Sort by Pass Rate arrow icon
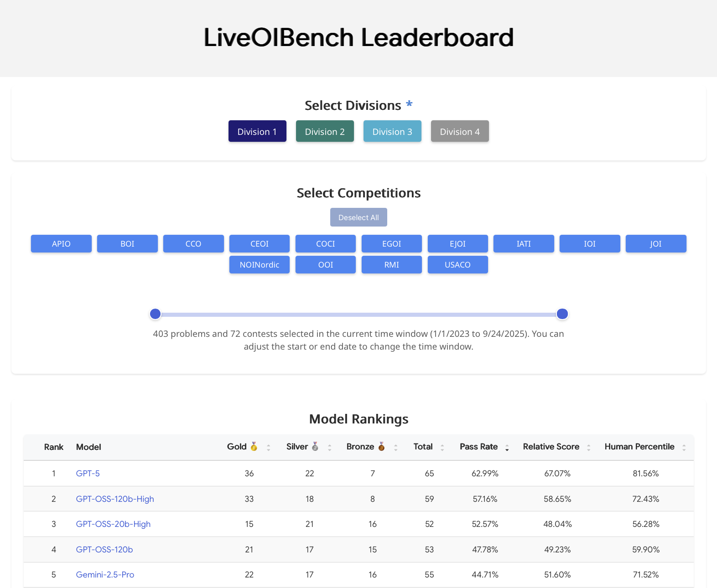Viewport: 717px width, 588px height. point(507,448)
